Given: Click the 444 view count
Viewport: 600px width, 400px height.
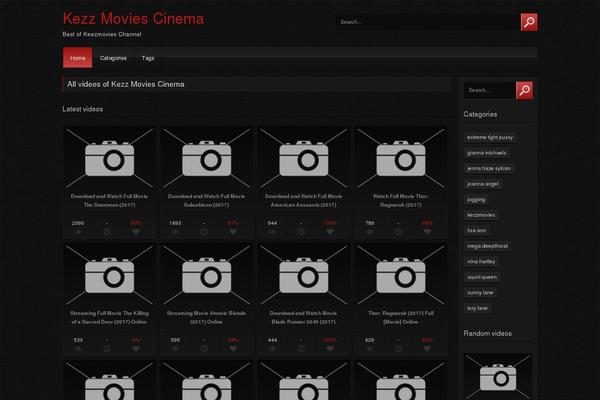Looking at the screenshot, I should (272, 340).
